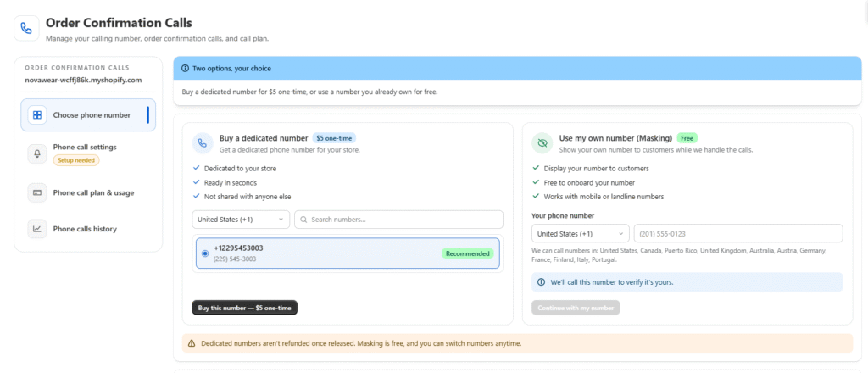
Task: Click the info icon beside verify message
Action: click(542, 282)
